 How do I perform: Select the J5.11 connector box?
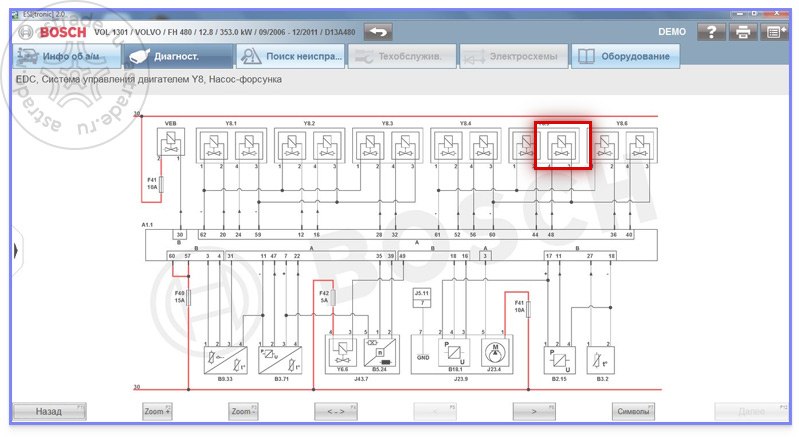[421, 298]
